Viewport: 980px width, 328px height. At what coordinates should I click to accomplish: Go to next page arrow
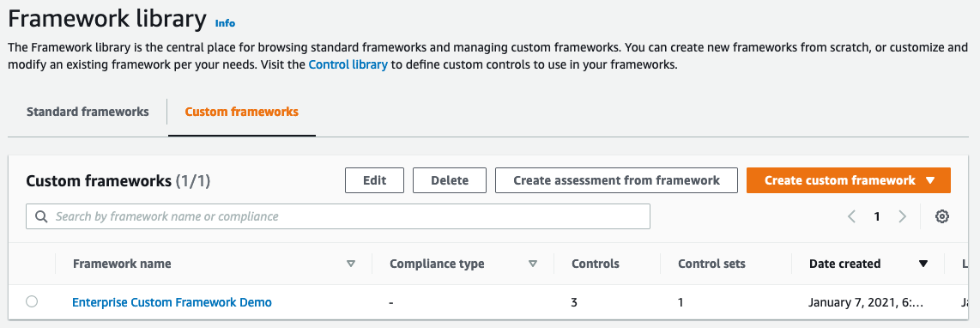tap(902, 216)
